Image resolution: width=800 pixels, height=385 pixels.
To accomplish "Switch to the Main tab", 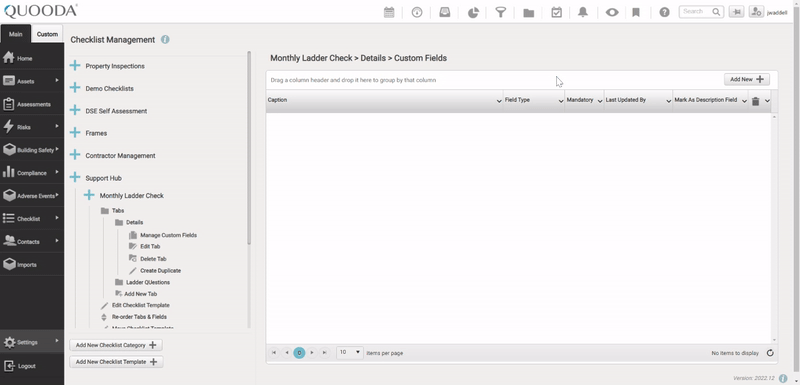I will point(16,34).
